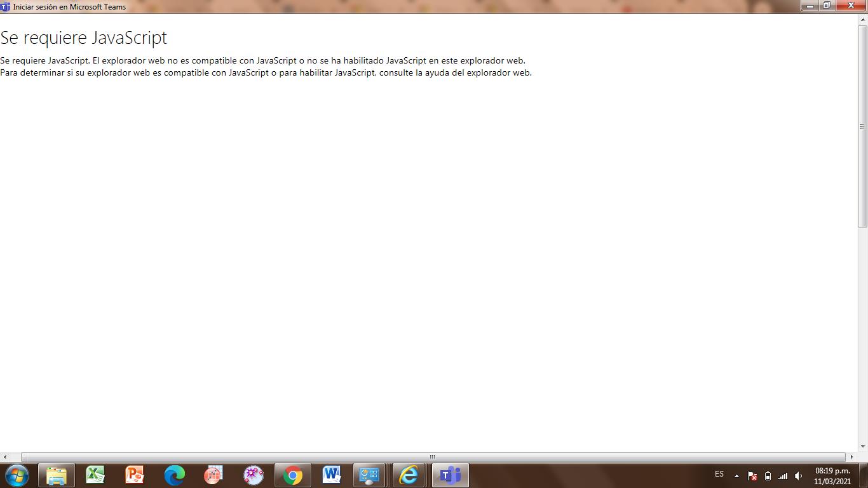Open the Action Center flag tray icon
Viewport: 868px width, 488px height.
(x=752, y=476)
